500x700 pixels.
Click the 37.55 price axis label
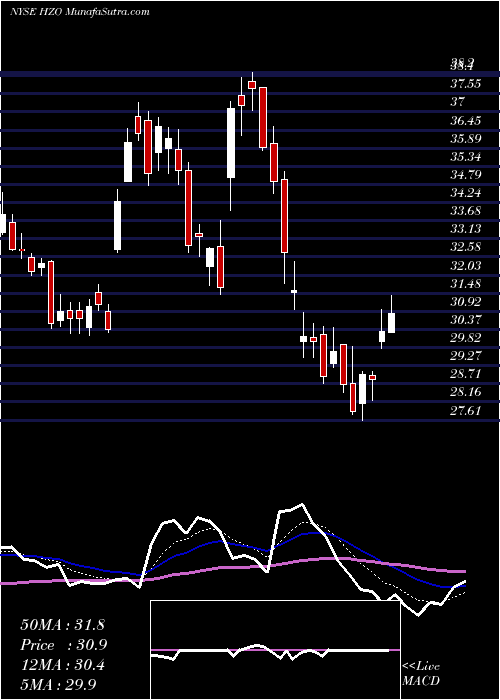(x=466, y=83)
